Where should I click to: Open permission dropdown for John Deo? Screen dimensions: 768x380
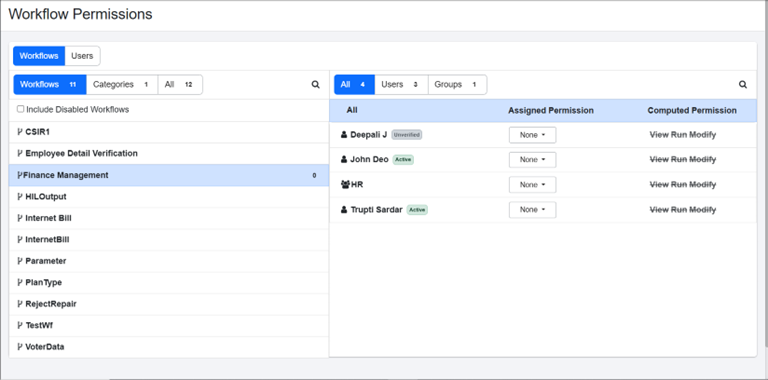[x=532, y=160]
